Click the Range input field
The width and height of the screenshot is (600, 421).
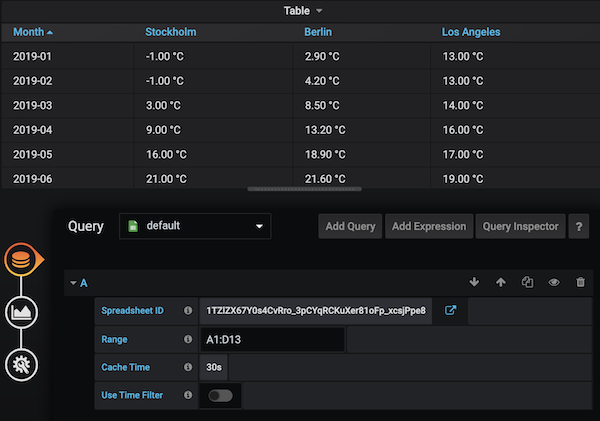tap(272, 339)
